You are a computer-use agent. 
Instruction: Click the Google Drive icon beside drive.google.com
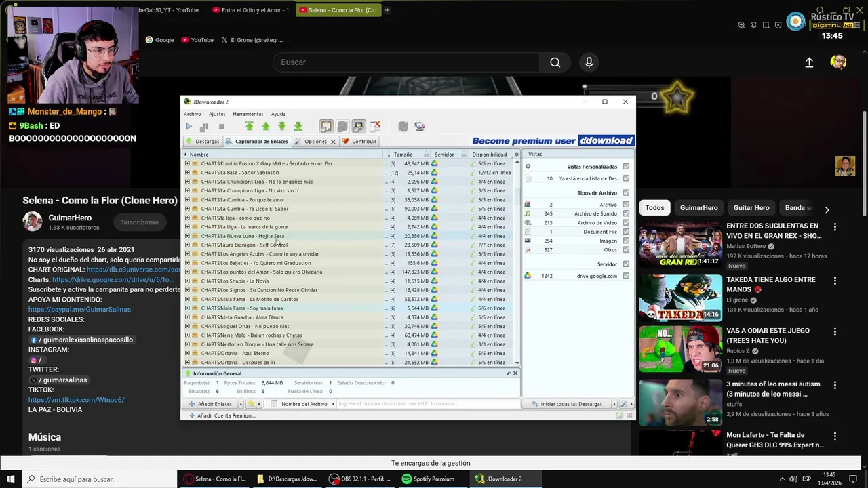[528, 276]
